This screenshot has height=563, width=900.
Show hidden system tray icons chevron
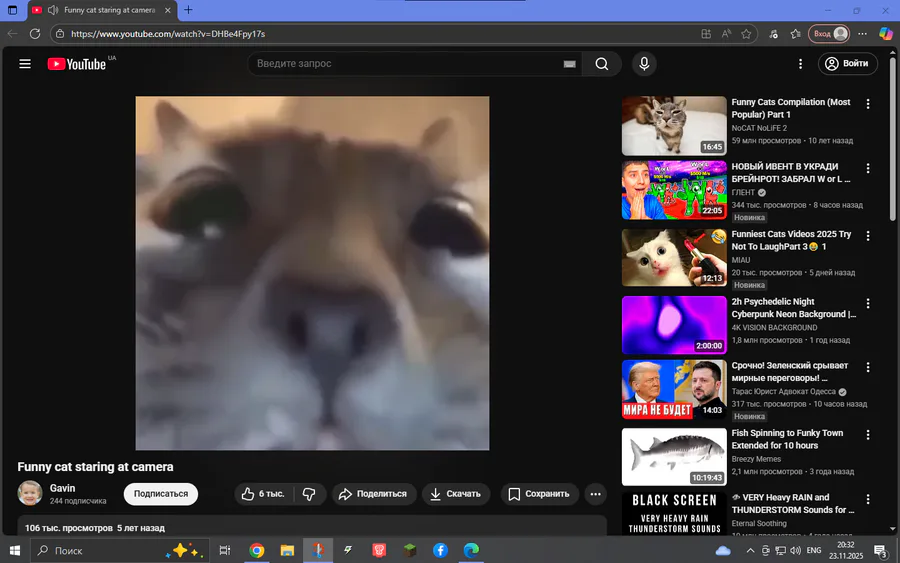[750, 550]
